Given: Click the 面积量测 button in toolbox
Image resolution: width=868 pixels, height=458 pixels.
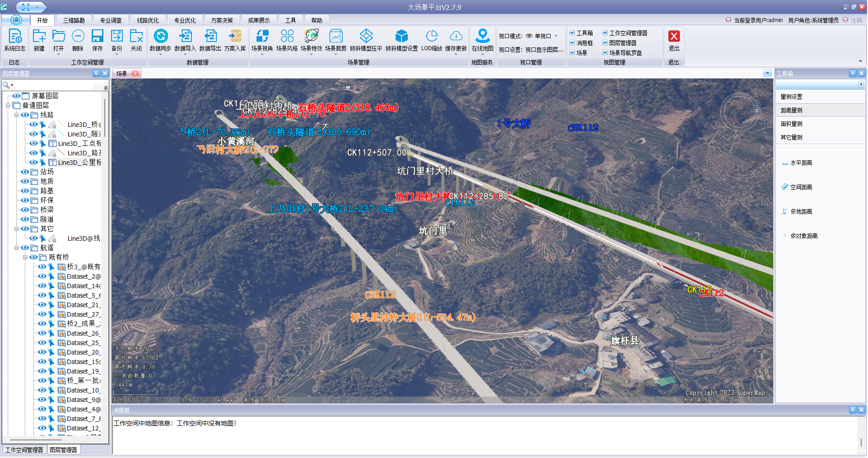Looking at the screenshot, I should (x=792, y=124).
